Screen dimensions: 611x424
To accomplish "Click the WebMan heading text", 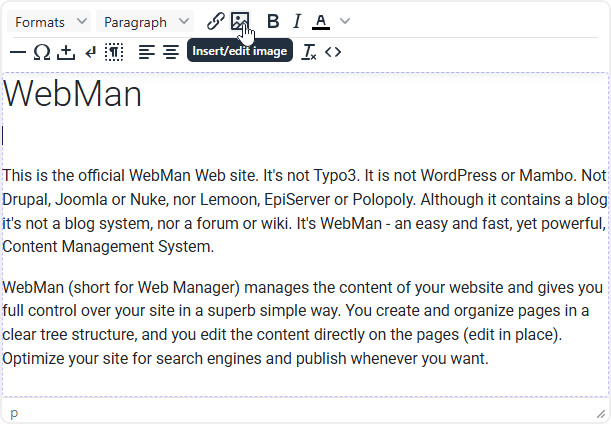I will (x=72, y=95).
